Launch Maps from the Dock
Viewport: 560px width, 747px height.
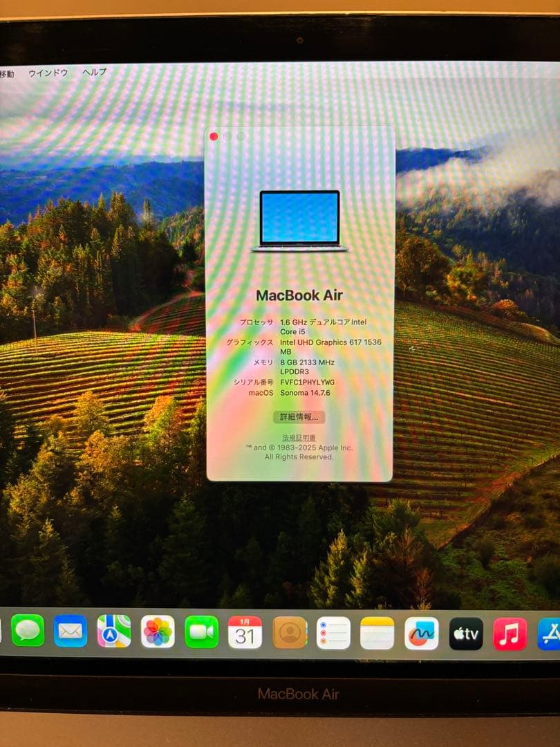point(111,633)
